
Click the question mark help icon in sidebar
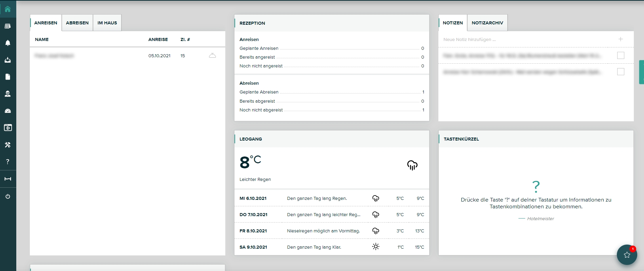point(7,162)
